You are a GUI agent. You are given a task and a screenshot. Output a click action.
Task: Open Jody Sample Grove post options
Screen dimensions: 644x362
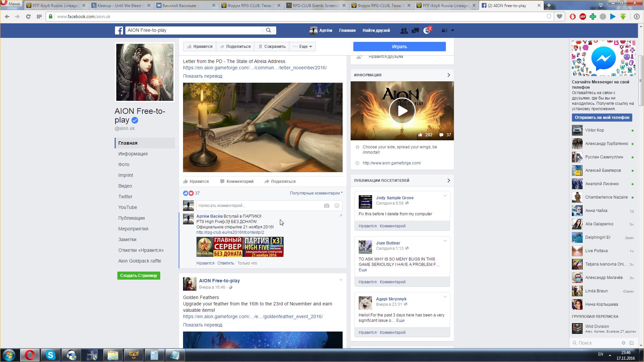(445, 196)
